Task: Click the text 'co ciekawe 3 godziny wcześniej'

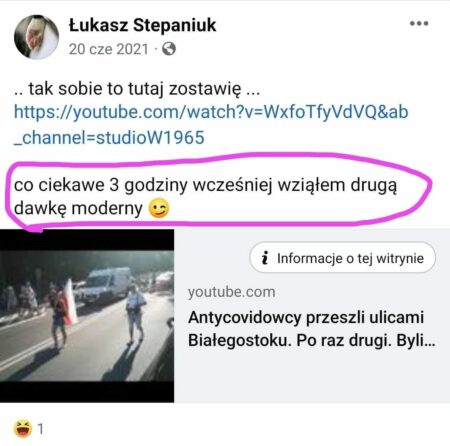Action: pos(143,185)
